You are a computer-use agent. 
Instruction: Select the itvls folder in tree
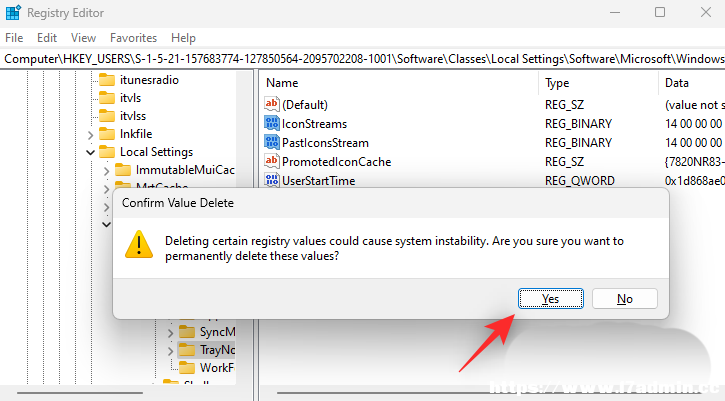(x=130, y=98)
